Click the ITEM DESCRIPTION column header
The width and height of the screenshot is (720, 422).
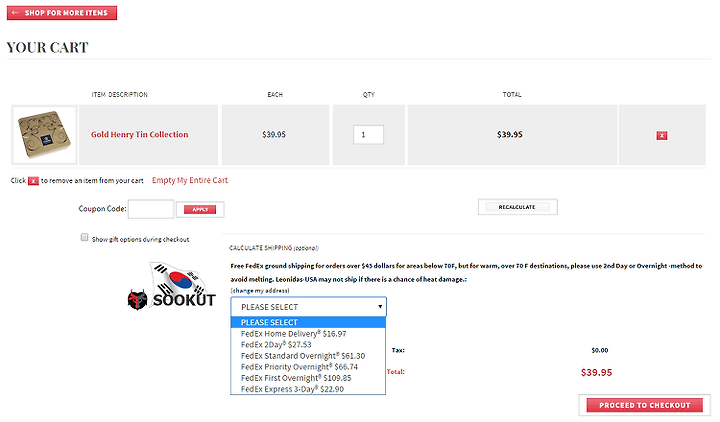(119, 95)
